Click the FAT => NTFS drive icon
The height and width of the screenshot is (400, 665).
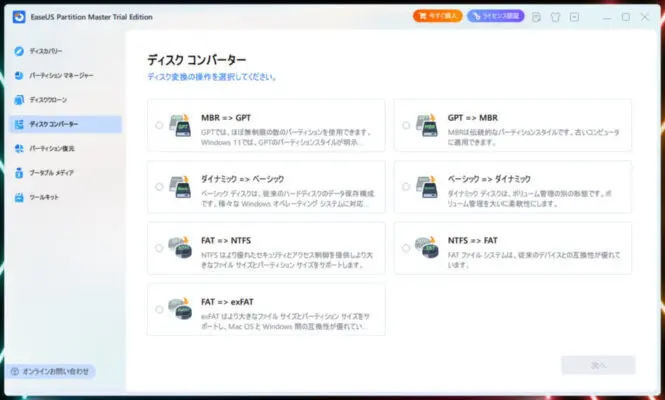point(180,248)
